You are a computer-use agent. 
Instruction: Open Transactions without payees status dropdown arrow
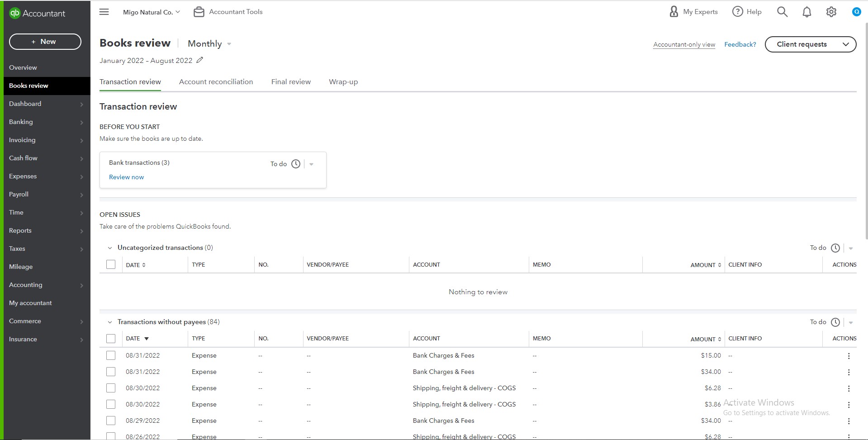pos(851,323)
